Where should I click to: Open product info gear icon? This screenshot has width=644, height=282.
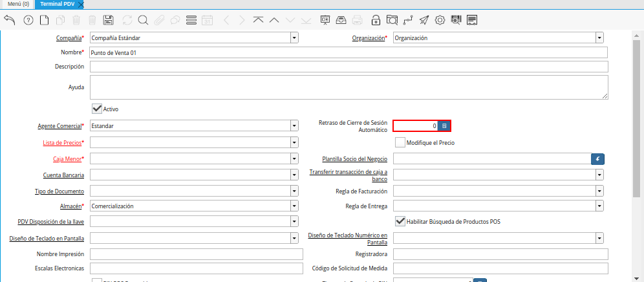click(x=440, y=20)
